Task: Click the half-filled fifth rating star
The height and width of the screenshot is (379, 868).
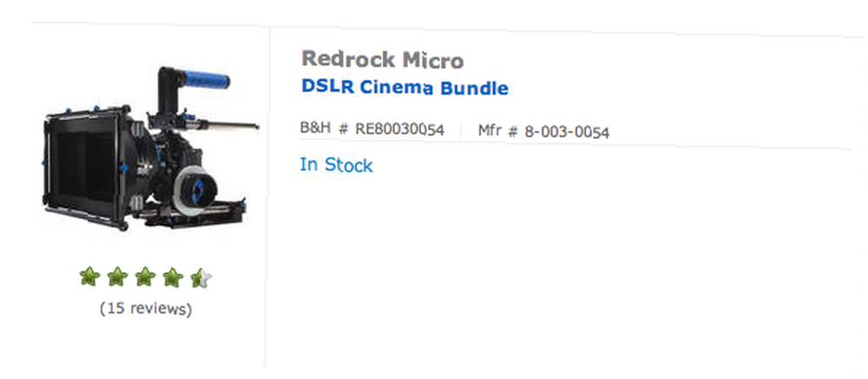Action: pos(201,278)
